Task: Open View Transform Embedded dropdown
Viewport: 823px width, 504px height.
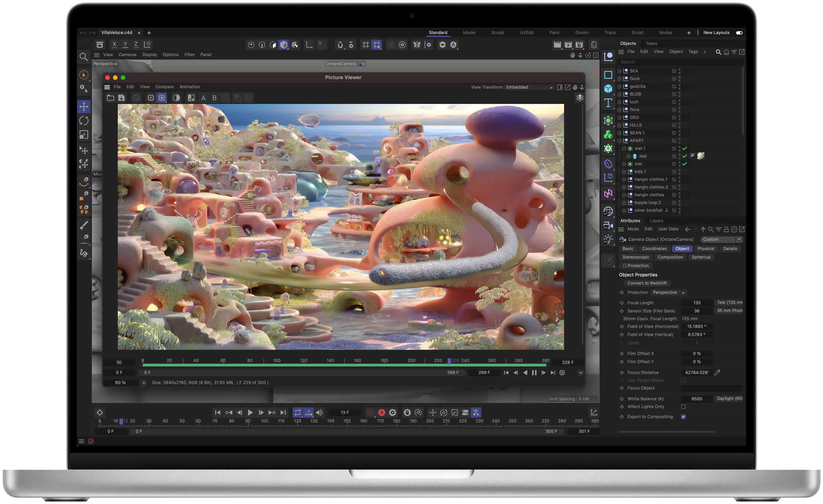Action: click(529, 87)
